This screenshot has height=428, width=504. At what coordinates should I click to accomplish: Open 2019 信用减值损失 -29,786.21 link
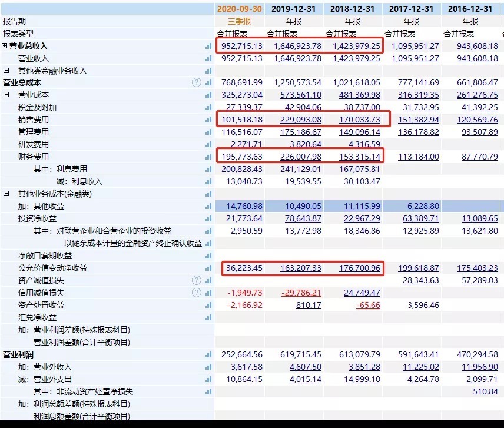[301, 293]
